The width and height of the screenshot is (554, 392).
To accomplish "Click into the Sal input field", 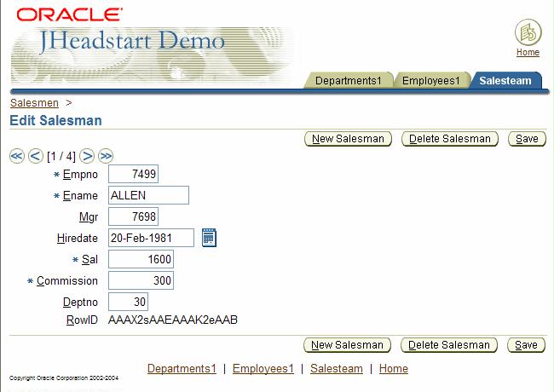I will coord(141,259).
